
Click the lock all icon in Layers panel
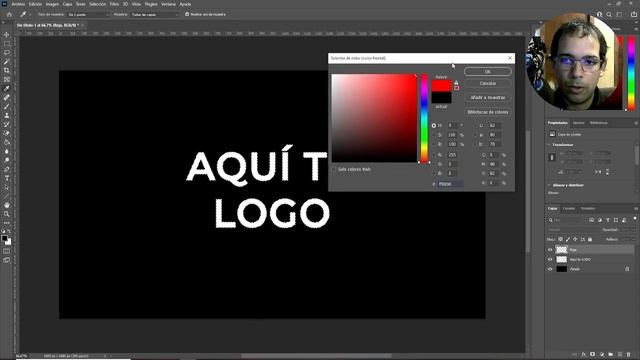coord(590,239)
